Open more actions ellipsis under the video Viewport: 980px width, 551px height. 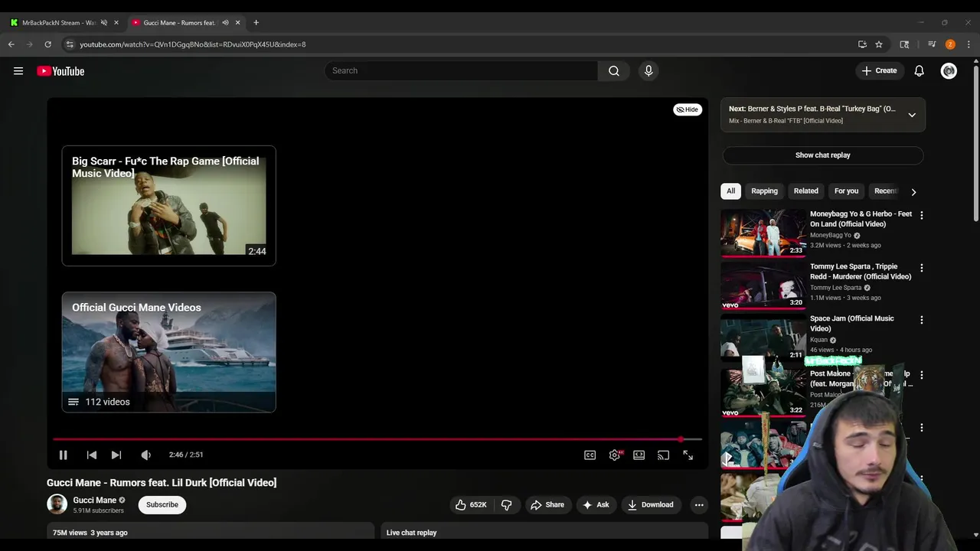698,504
